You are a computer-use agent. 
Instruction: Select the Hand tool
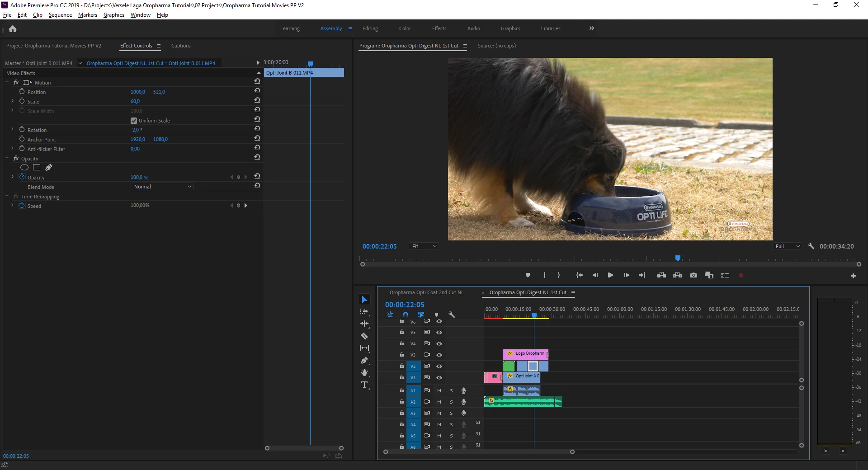coord(364,372)
